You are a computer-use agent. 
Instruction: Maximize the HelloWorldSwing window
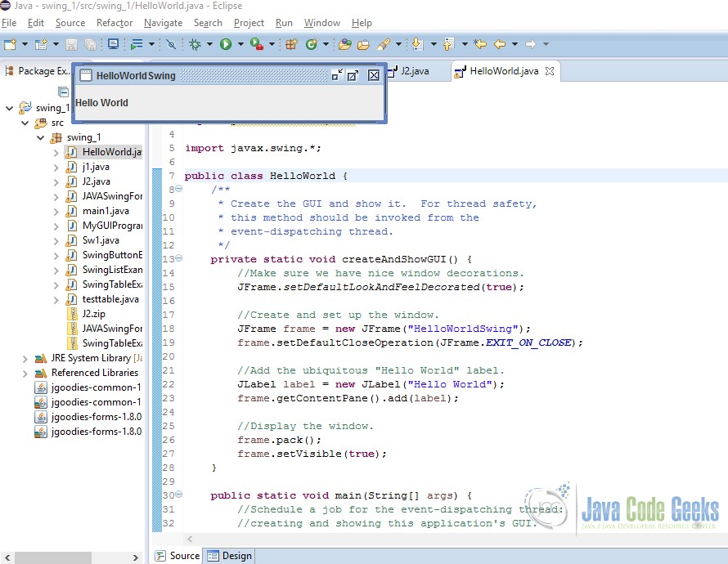(x=354, y=74)
